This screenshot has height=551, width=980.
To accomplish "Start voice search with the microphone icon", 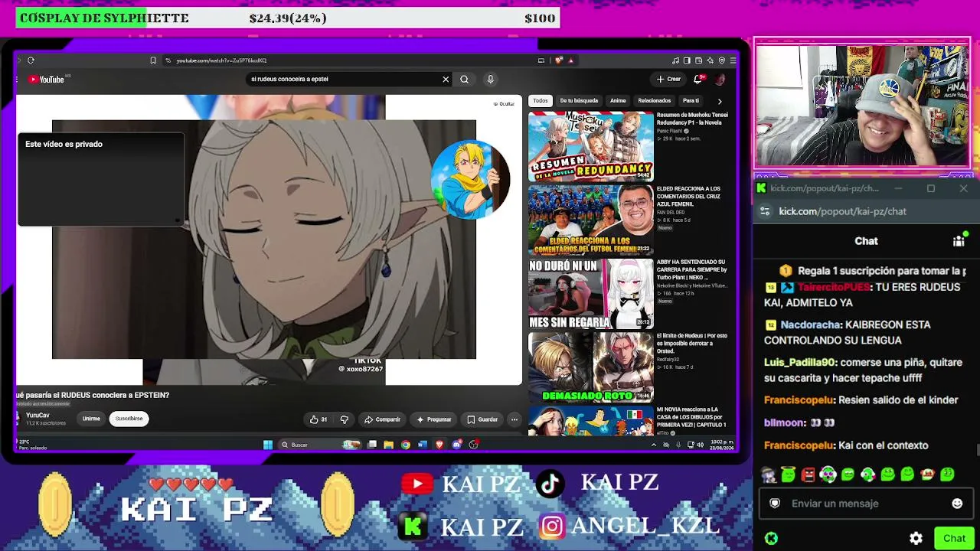I will [x=491, y=79].
